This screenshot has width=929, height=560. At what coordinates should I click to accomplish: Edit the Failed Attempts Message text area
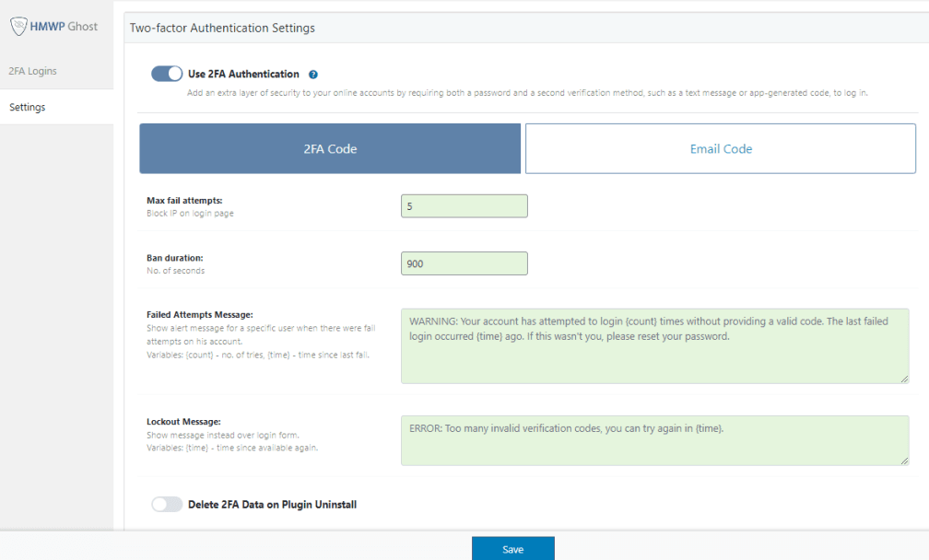[x=654, y=345]
